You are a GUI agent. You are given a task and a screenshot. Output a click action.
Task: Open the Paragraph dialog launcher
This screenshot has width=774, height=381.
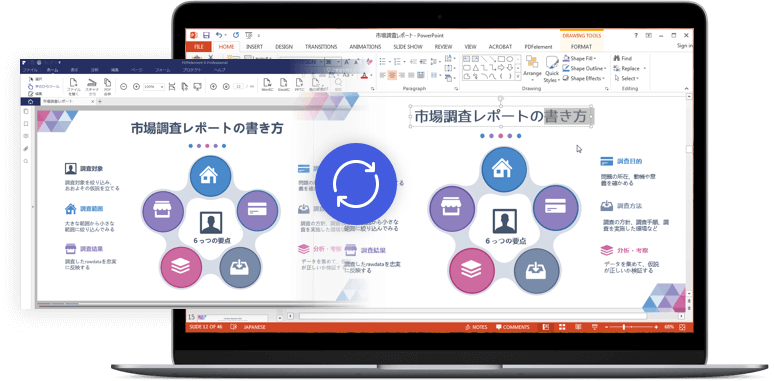click(456, 88)
